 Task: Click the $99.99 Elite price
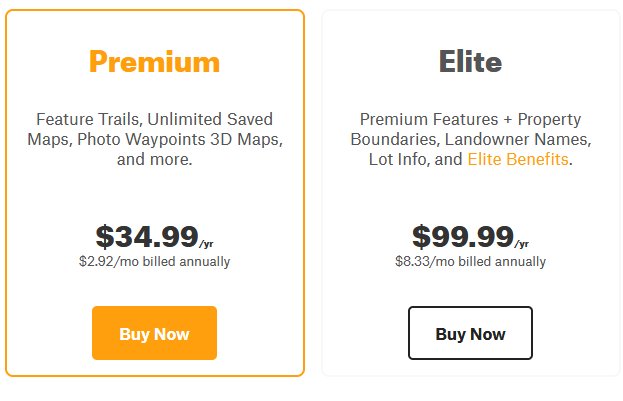[463, 236]
